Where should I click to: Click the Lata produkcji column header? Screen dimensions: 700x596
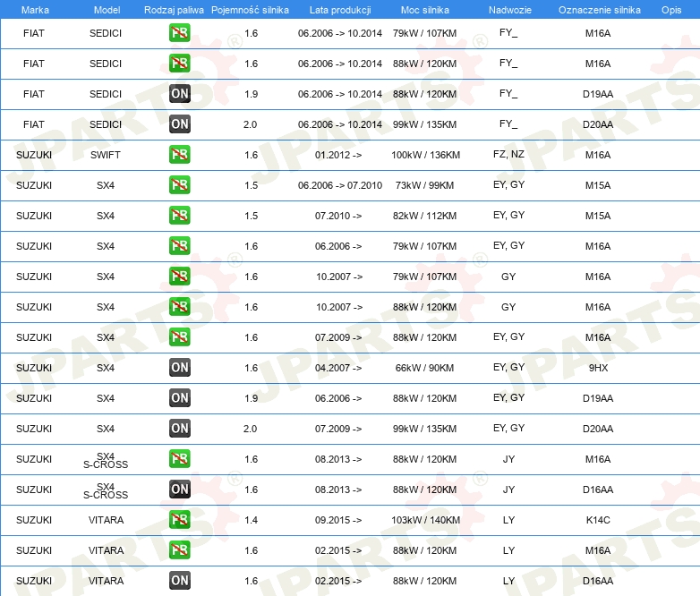point(340,10)
